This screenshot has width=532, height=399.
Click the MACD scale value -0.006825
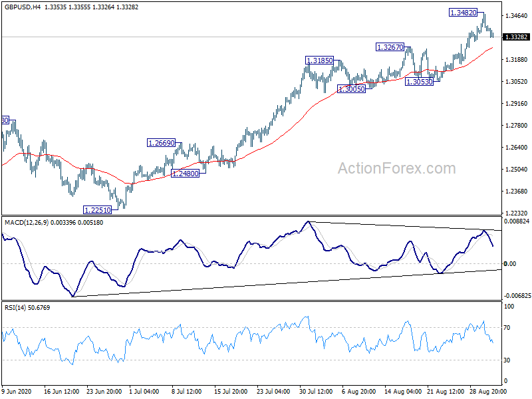tap(517, 296)
